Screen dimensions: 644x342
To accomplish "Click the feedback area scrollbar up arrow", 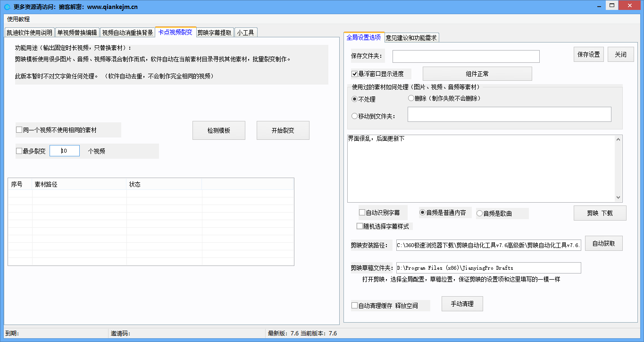I will point(619,138).
